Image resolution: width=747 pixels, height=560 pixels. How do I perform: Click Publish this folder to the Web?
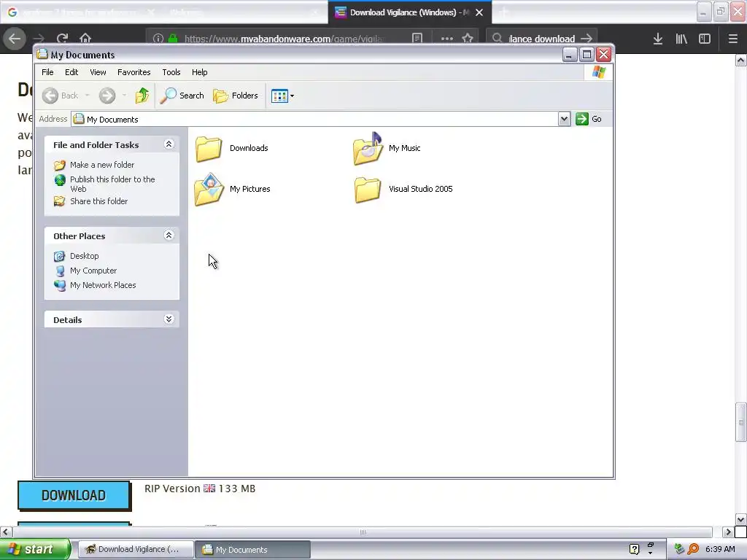(112, 184)
